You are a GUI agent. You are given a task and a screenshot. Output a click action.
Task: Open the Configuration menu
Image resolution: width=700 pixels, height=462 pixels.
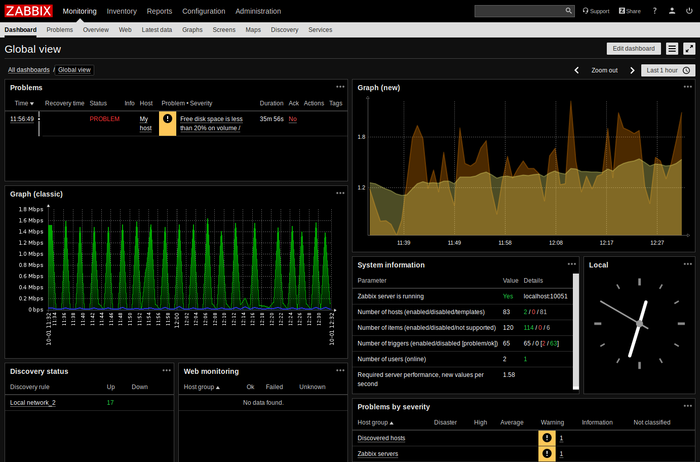203,11
